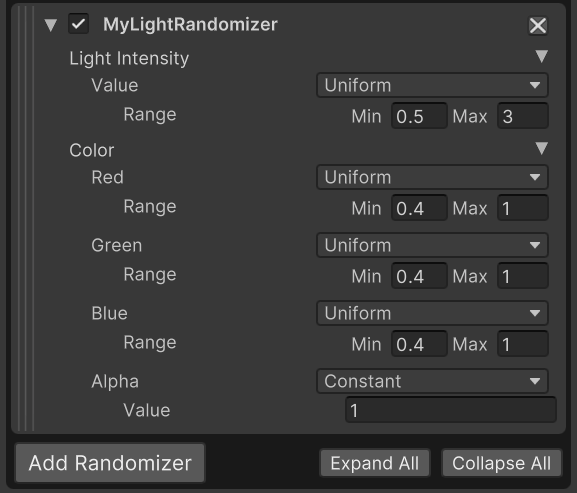Screen dimensions: 577x493
Task: Click the Expand All button
Action: 375,463
